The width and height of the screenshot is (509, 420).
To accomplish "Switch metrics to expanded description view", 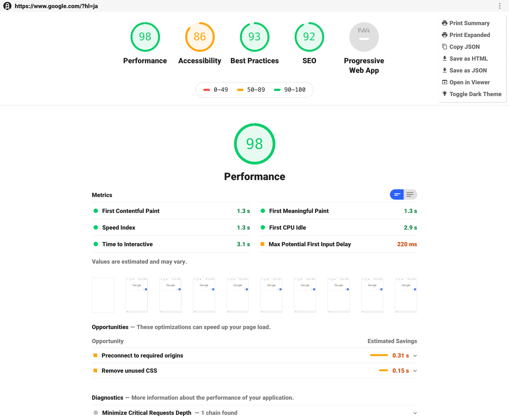I will coord(410,194).
